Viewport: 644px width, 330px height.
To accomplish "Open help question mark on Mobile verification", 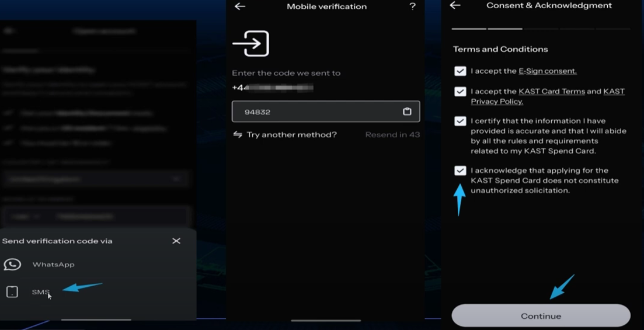I will click(412, 6).
